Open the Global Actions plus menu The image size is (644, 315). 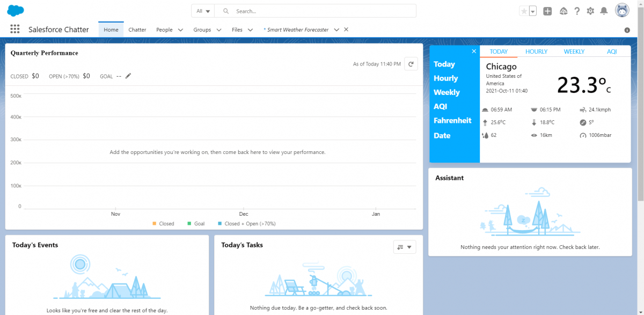coord(547,11)
